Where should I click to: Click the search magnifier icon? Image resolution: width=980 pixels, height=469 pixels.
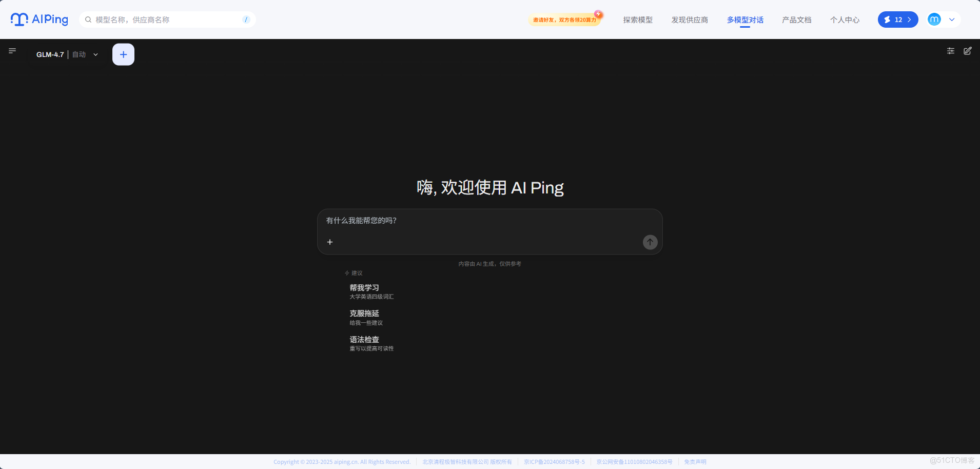click(88, 19)
